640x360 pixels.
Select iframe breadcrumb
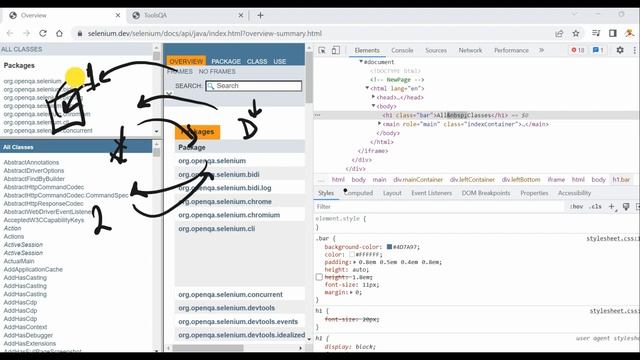(x=556, y=180)
